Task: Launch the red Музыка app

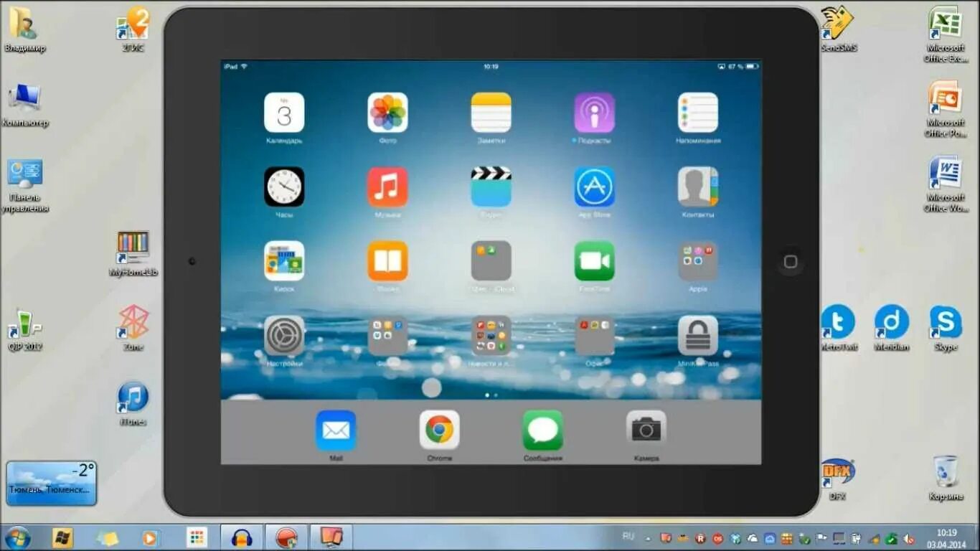Action: coord(387,187)
